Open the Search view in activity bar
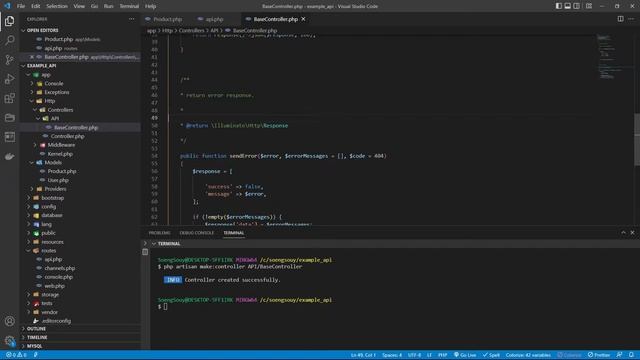640x360 pixels. (x=9, y=40)
